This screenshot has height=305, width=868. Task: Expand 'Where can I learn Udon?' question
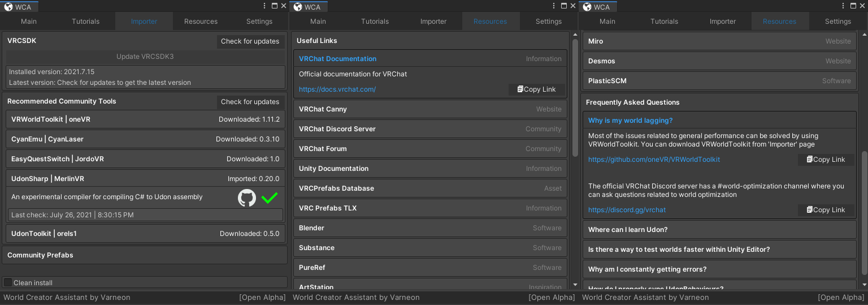(719, 230)
